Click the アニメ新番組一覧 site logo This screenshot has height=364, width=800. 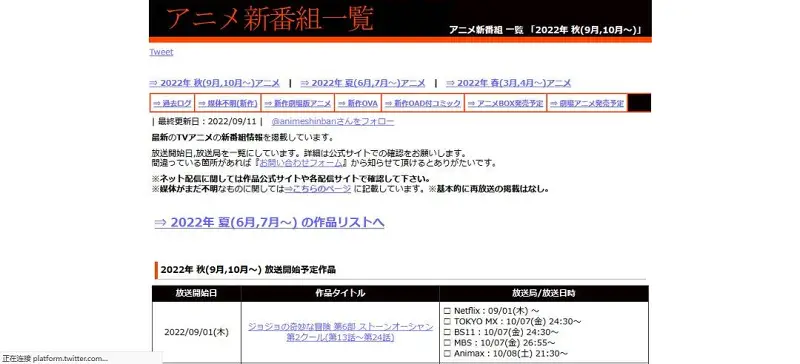click(x=269, y=19)
